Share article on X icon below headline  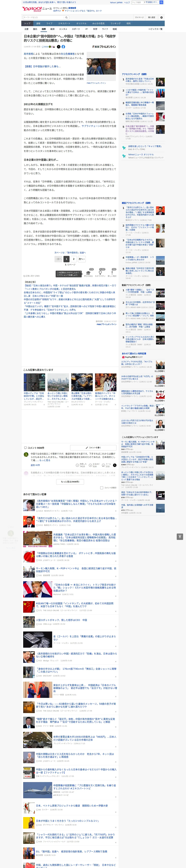59,47
